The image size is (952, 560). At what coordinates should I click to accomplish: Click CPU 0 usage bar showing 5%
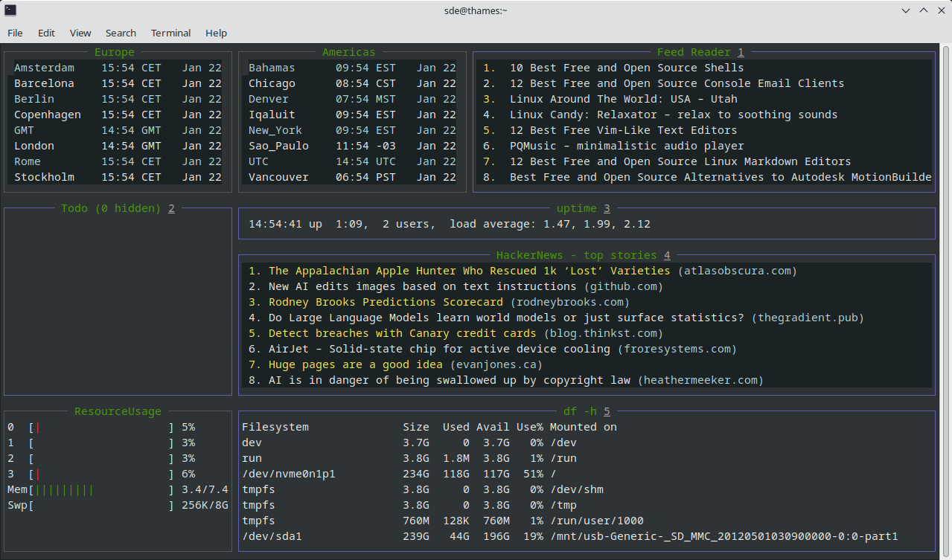pyautogui.click(x=101, y=427)
